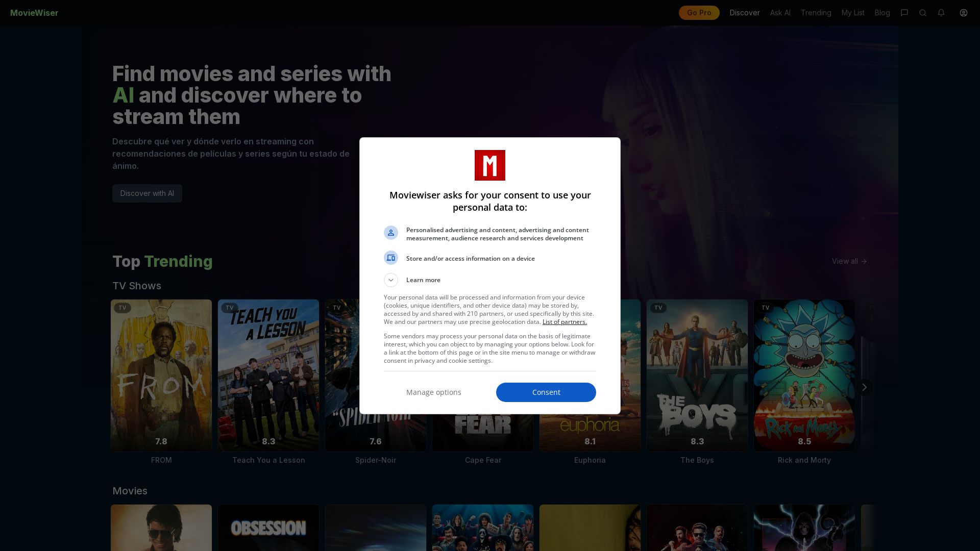Click the TV Shows section heading
Viewport: 980px width, 551px height.
click(137, 286)
